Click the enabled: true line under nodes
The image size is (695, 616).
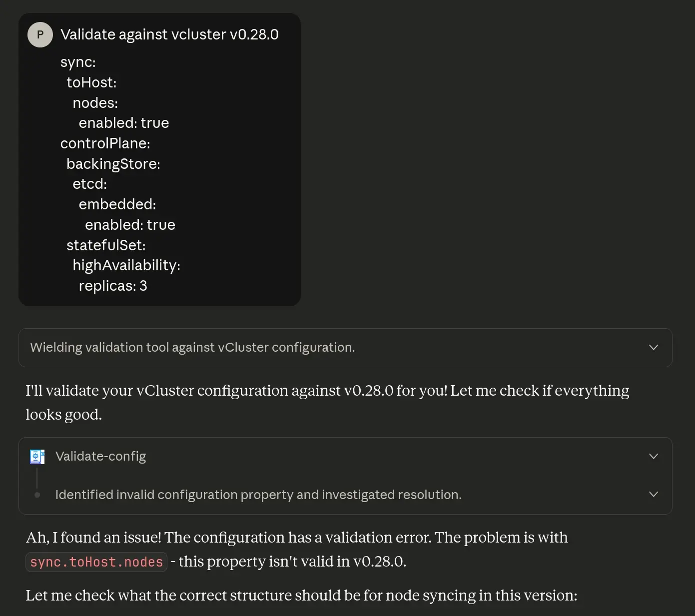click(x=123, y=122)
